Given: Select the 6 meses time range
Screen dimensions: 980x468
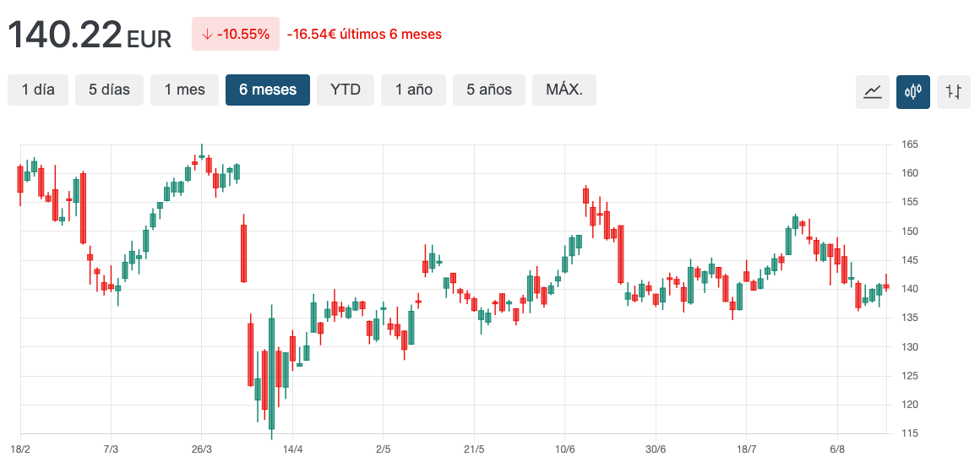Looking at the screenshot, I should 268,90.
